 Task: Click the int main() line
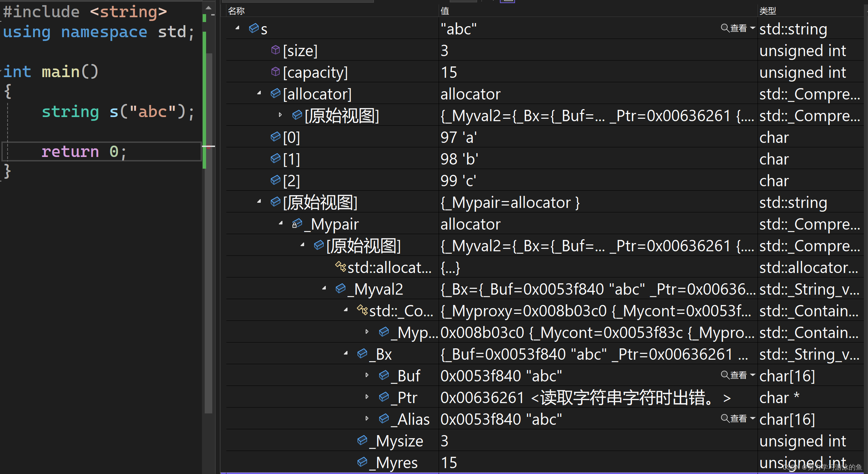pyautogui.click(x=51, y=72)
